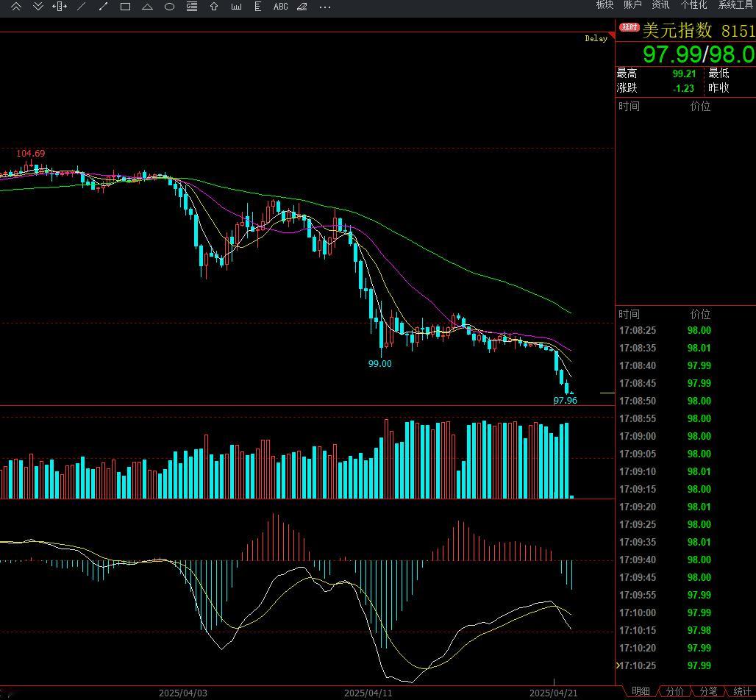Open the 个性化 menu
The height and width of the screenshot is (700, 756).
pos(693,5)
